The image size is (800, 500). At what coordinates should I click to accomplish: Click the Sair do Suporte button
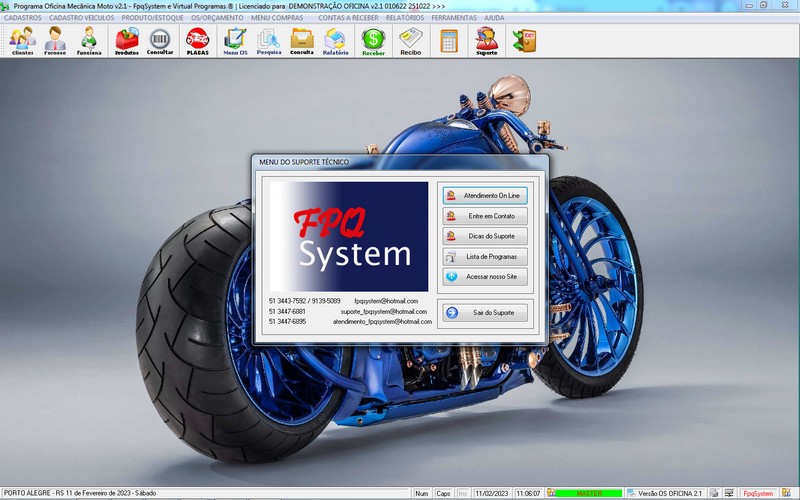click(485, 313)
